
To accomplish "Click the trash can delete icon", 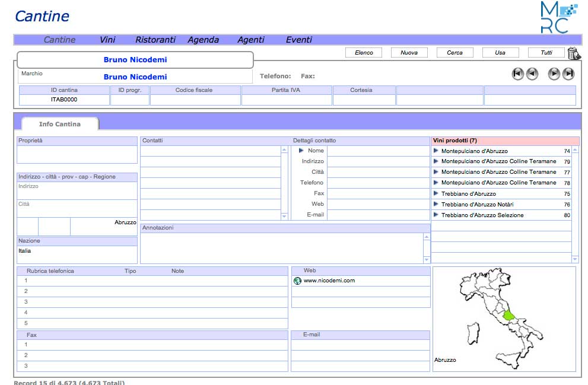I will [x=573, y=53].
